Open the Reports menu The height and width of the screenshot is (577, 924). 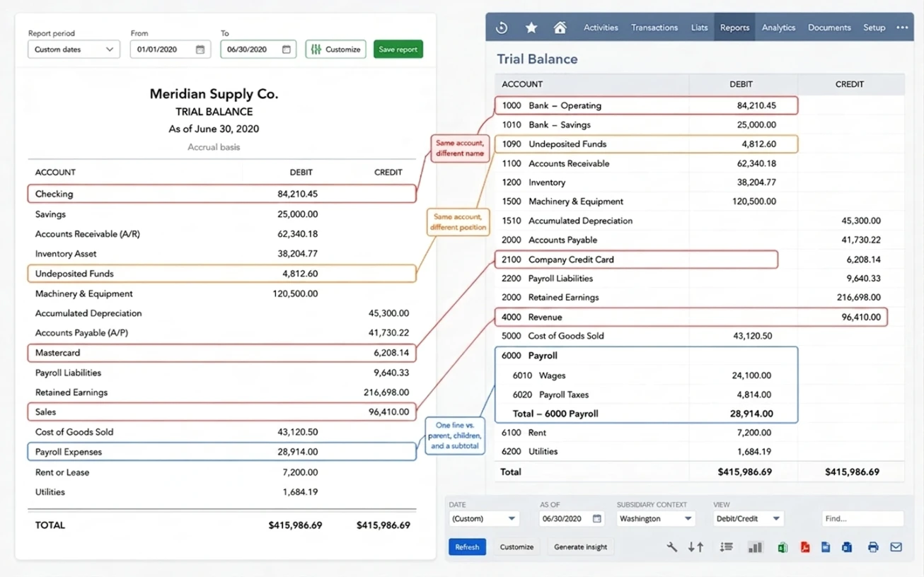tap(734, 28)
